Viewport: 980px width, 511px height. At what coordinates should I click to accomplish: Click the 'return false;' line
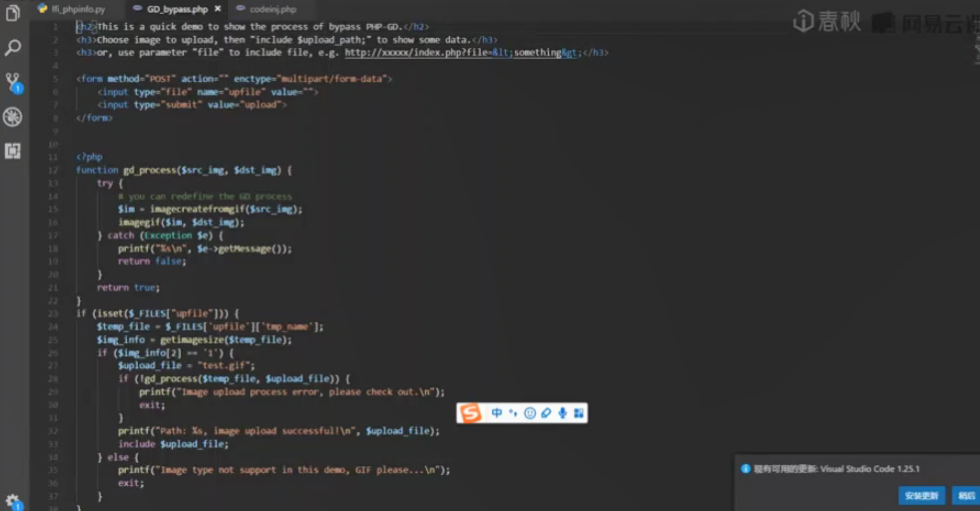pos(152,262)
